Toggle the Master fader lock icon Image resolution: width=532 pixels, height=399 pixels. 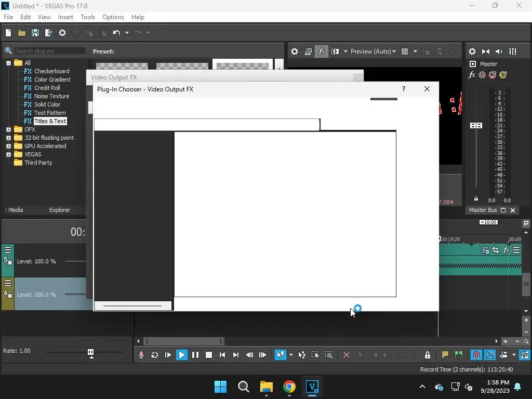click(476, 199)
